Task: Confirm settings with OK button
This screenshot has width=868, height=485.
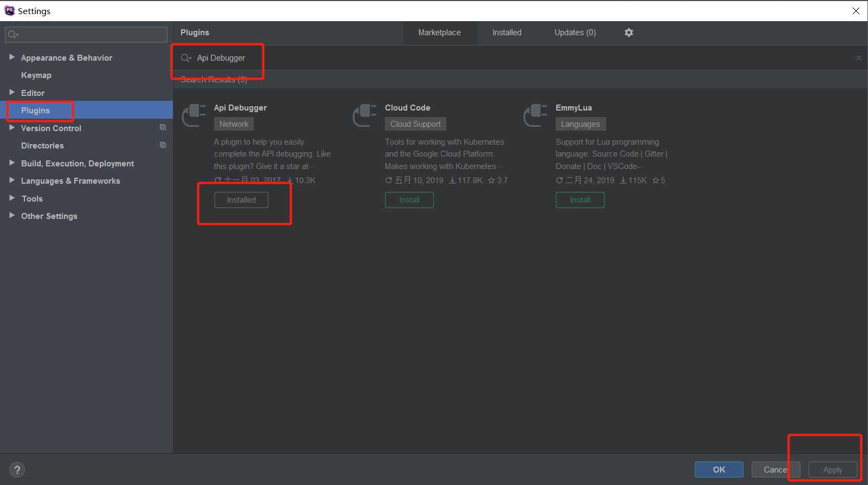Action: (719, 470)
